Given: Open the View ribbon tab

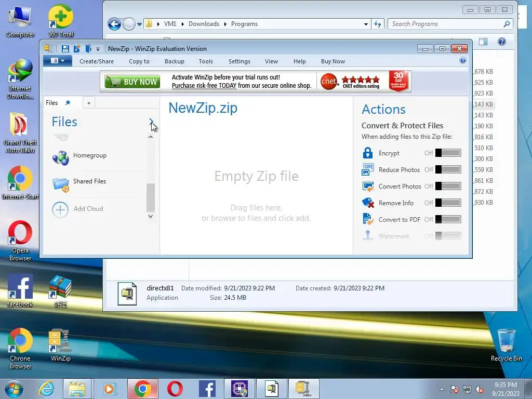Looking at the screenshot, I should [271, 61].
